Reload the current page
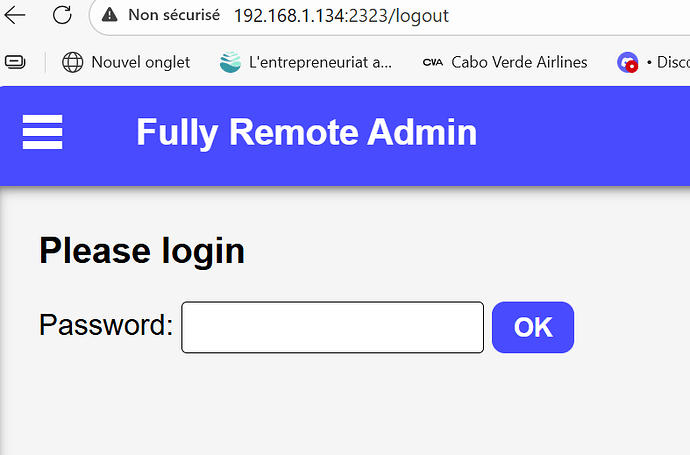 [x=62, y=16]
